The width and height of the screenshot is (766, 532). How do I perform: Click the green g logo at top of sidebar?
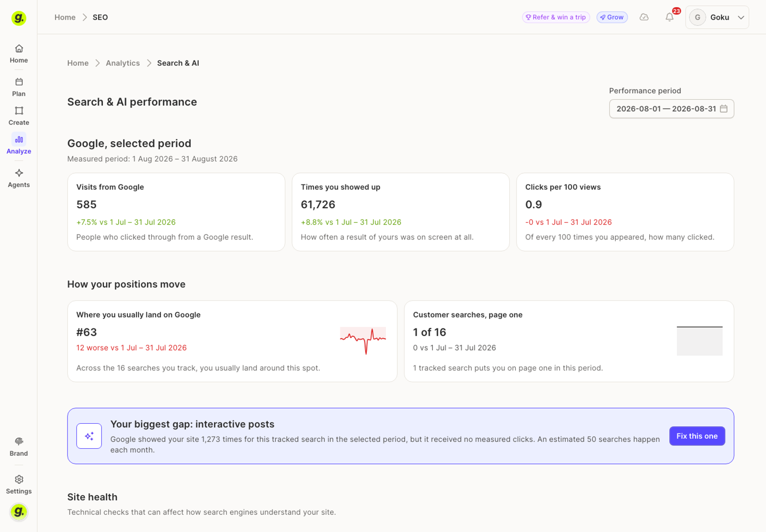19,18
